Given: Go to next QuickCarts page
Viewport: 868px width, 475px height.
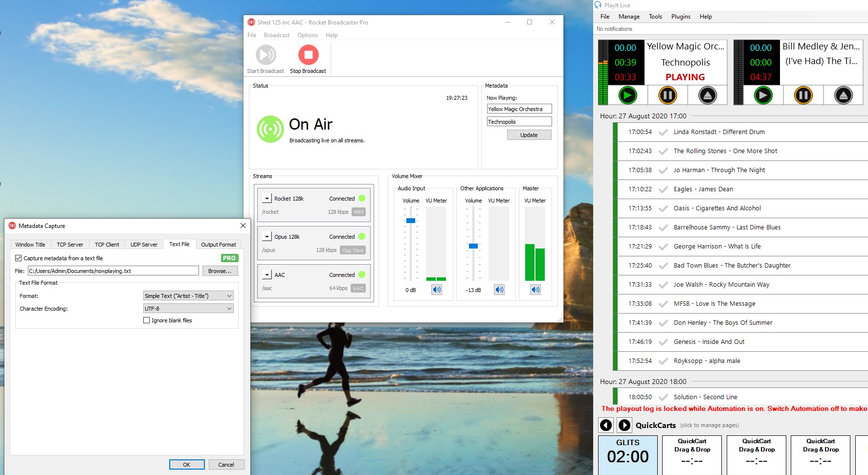Looking at the screenshot, I should 624,425.
